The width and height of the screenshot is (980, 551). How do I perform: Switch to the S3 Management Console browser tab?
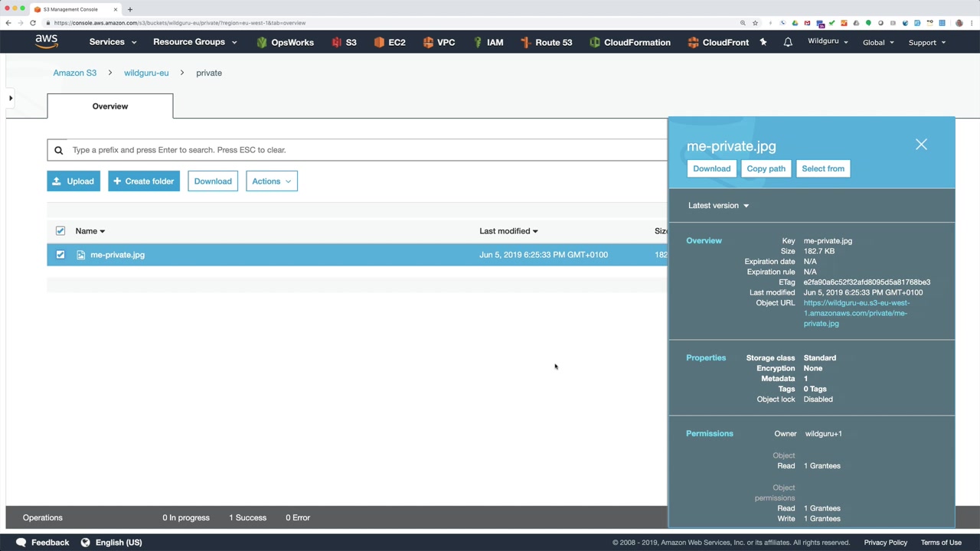(x=75, y=9)
